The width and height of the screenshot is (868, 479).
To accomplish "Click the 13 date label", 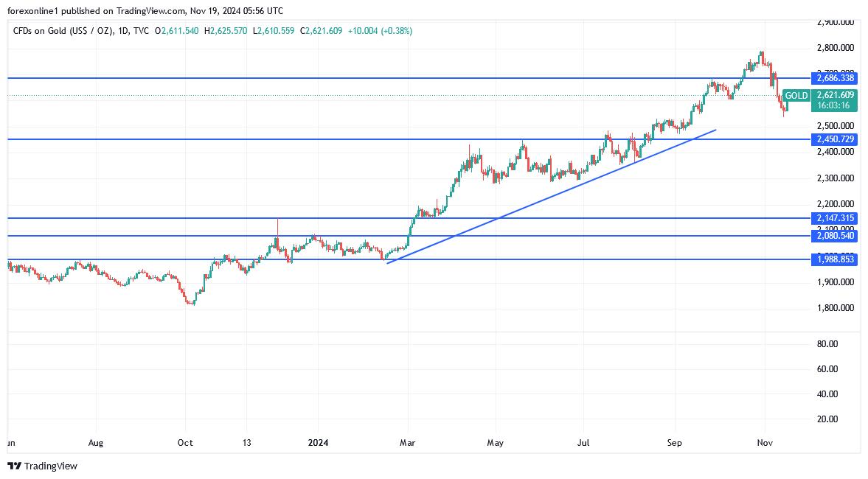I will pos(247,442).
